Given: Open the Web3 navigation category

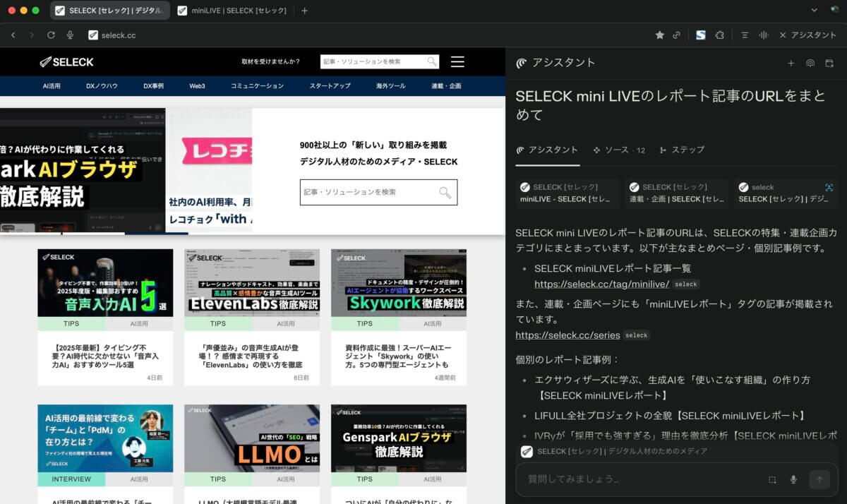Looking at the screenshot, I should [197, 86].
